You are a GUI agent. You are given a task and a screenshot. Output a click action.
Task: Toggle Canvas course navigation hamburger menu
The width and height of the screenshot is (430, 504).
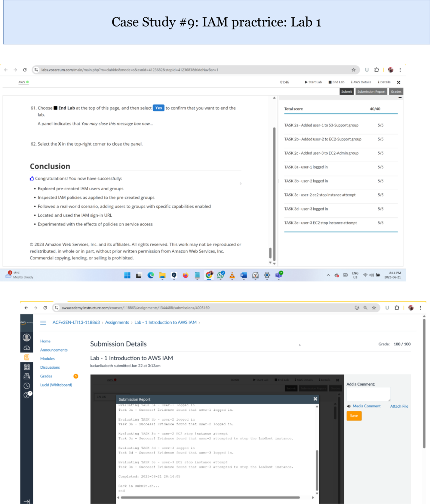coord(43,323)
